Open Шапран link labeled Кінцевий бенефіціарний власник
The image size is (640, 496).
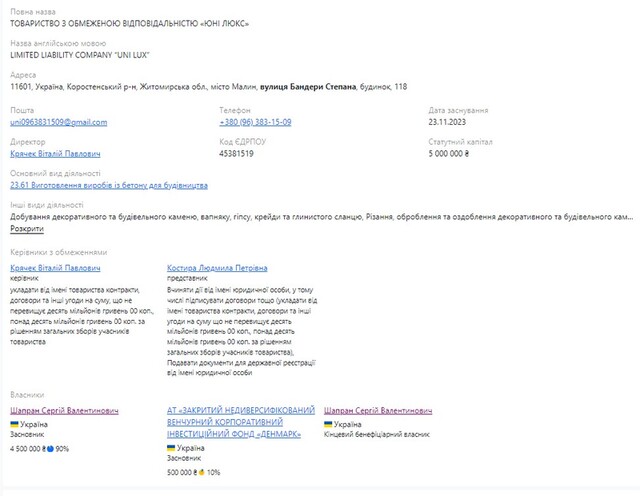[x=378, y=410]
